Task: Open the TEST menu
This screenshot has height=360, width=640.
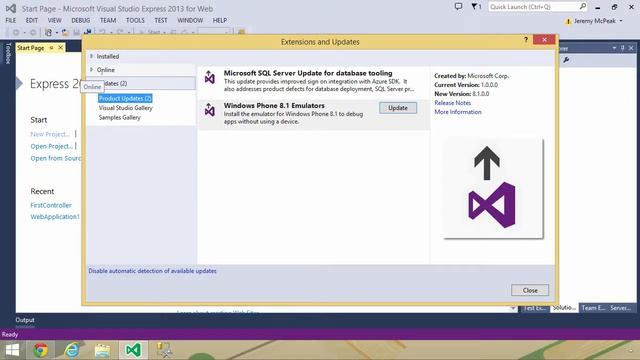Action: [x=161, y=20]
